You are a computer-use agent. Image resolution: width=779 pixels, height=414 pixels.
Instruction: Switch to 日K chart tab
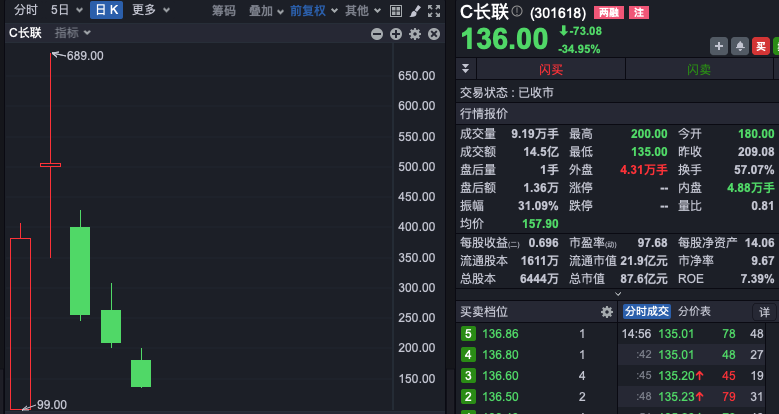pyautogui.click(x=106, y=10)
